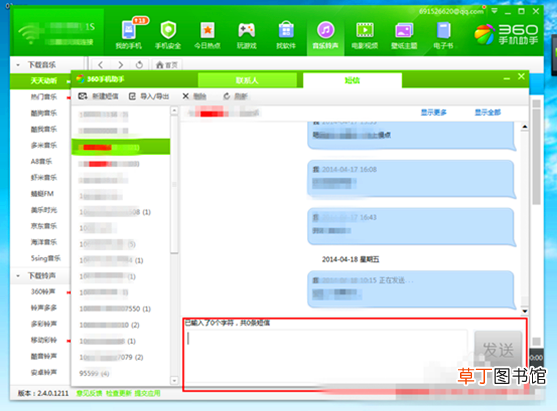Go to 首页 home button

pyautogui.click(x=167, y=65)
